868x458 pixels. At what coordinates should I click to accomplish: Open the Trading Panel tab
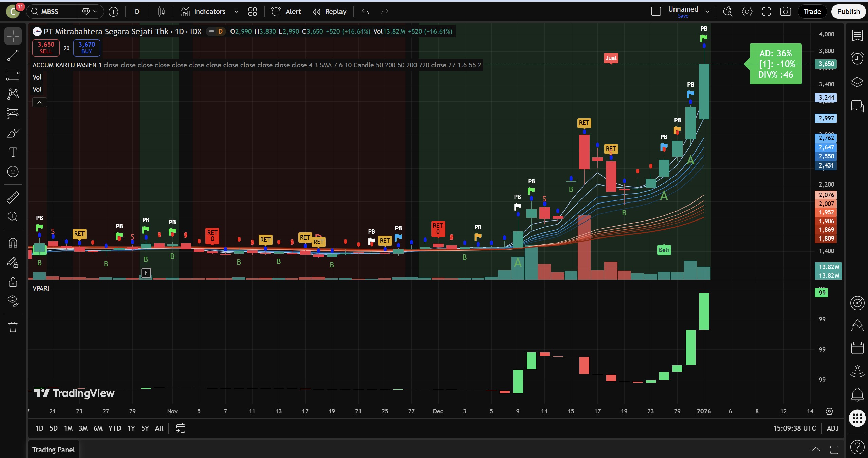53,450
